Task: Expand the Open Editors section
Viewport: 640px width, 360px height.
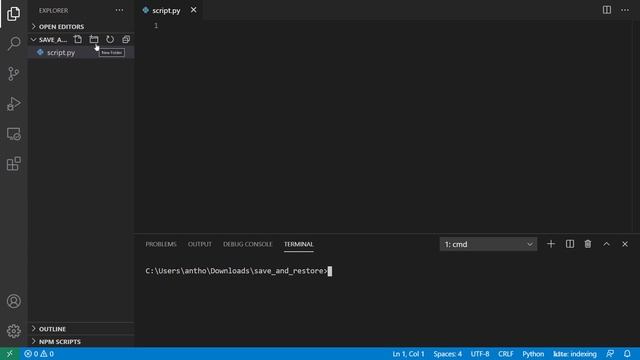Action: (81, 27)
